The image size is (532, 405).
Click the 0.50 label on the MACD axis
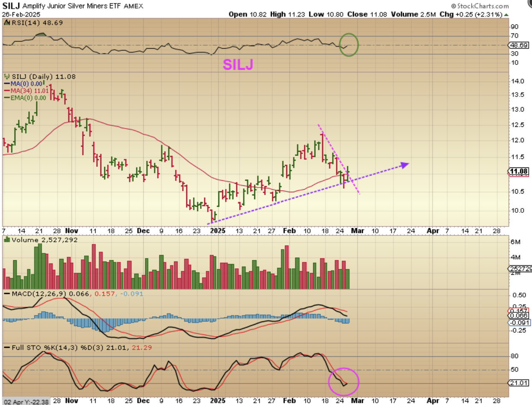[519, 296]
